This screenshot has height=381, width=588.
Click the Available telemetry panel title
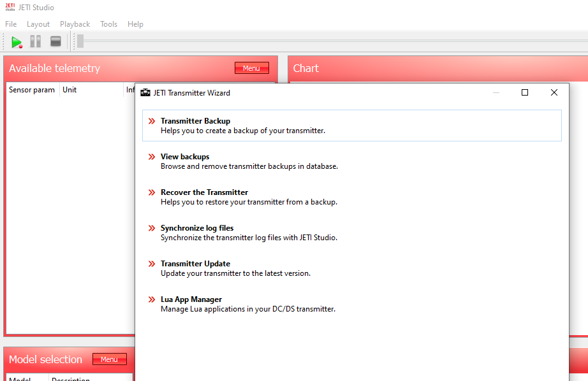pos(54,68)
